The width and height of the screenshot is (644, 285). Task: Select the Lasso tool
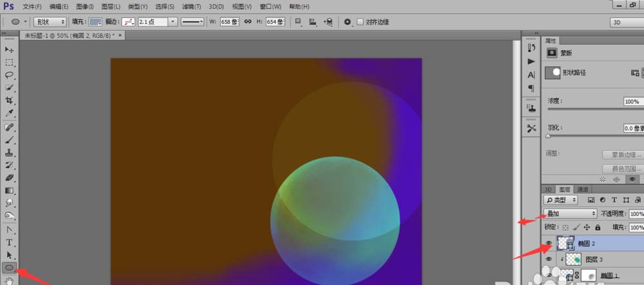tap(10, 75)
